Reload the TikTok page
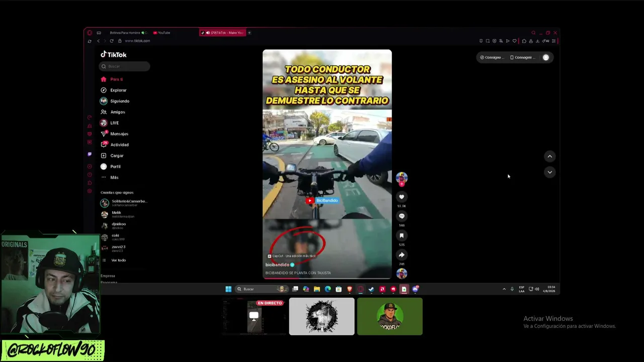Screen dimensions: 644x362 pyautogui.click(x=112, y=41)
